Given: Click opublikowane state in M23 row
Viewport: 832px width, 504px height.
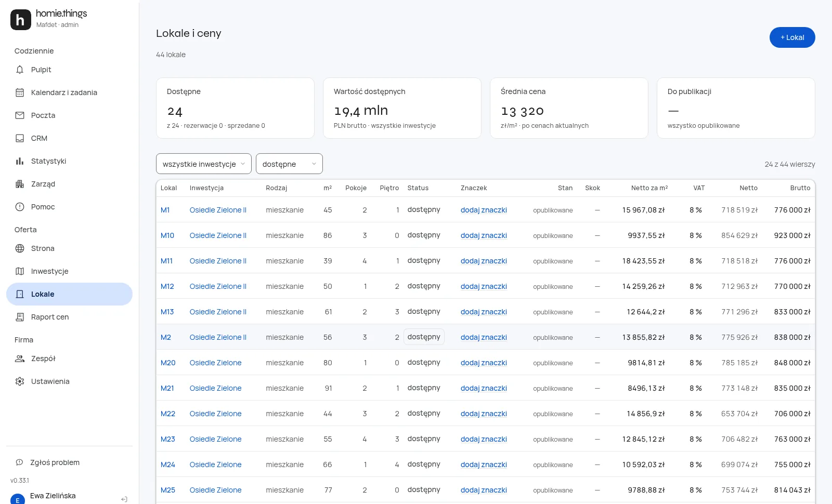Looking at the screenshot, I should click(553, 439).
